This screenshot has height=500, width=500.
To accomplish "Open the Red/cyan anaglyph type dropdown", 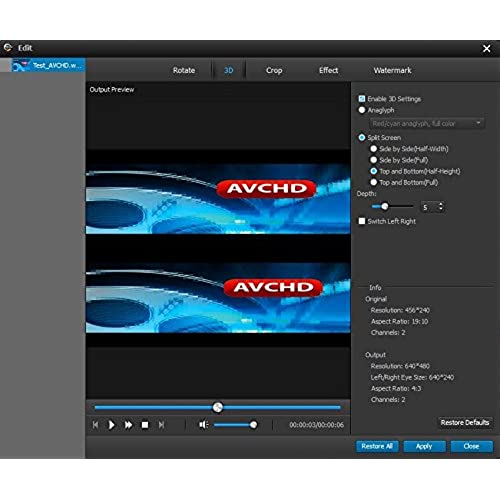I will coord(427,124).
